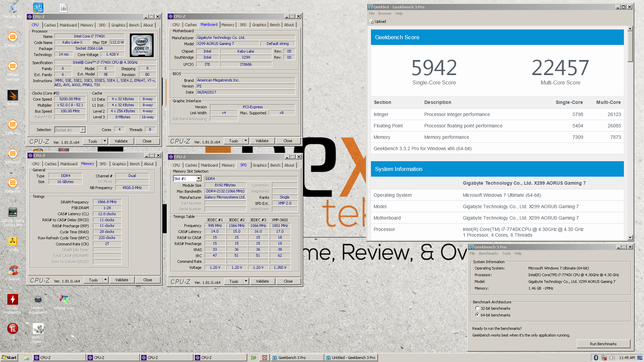
Task: Open the file explorer taskbar icon
Action: [26, 358]
